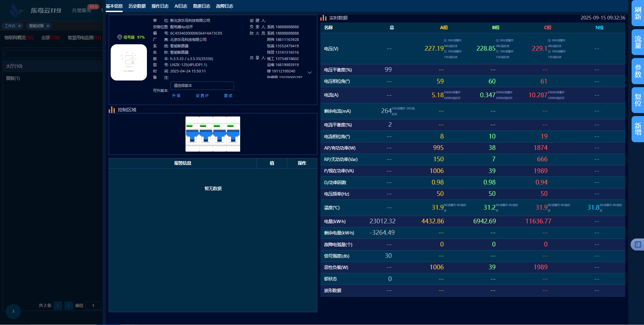
Task: Expand the shared contacts list chevron
Action: 310,72
